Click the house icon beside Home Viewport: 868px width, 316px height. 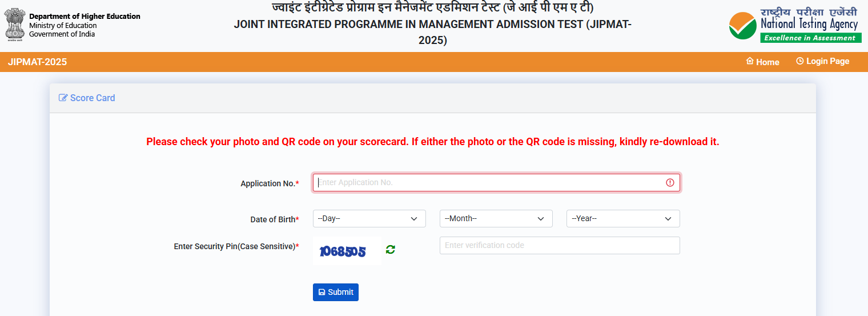pos(750,61)
